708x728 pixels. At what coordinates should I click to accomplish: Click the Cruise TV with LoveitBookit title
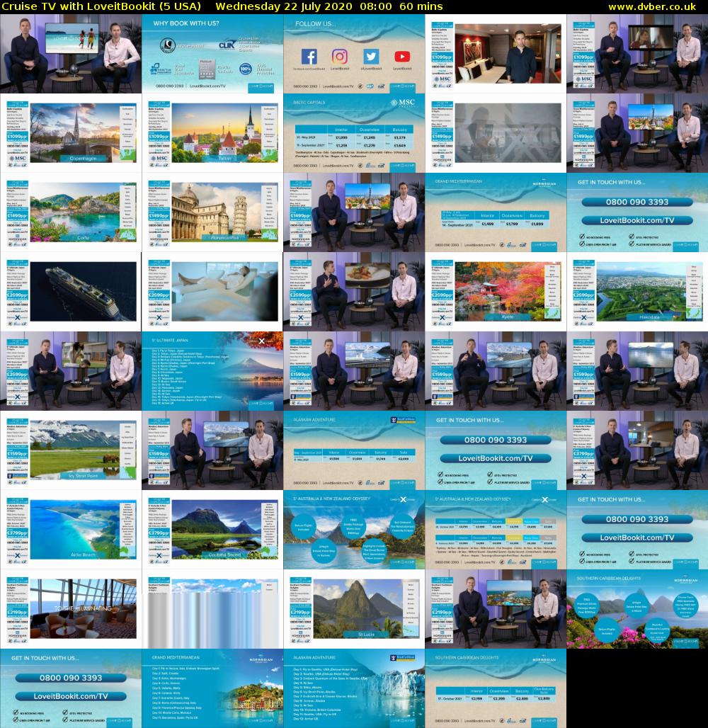pyautogui.click(x=101, y=6)
